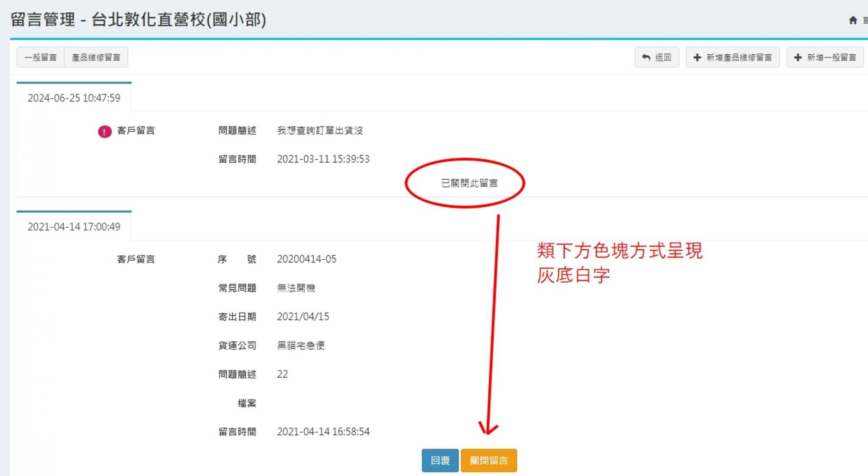Click the back arrow on the 返回 button
The height and width of the screenshot is (476, 868).
(646, 57)
